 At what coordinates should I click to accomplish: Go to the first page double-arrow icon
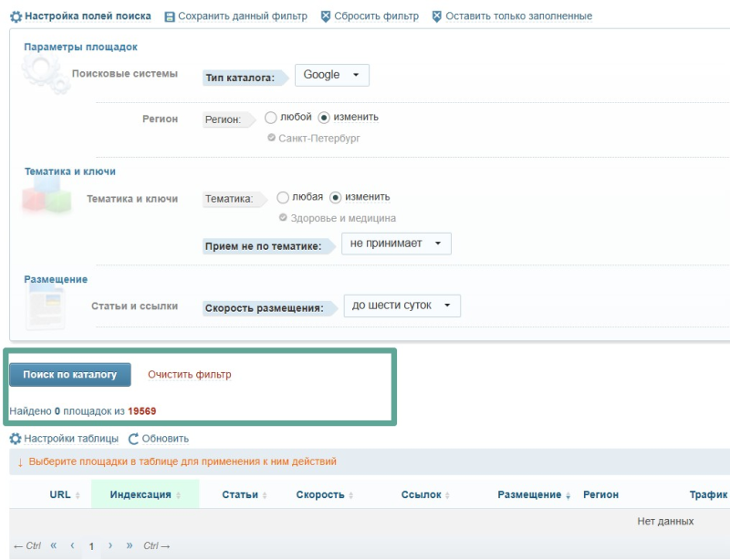[x=54, y=545]
